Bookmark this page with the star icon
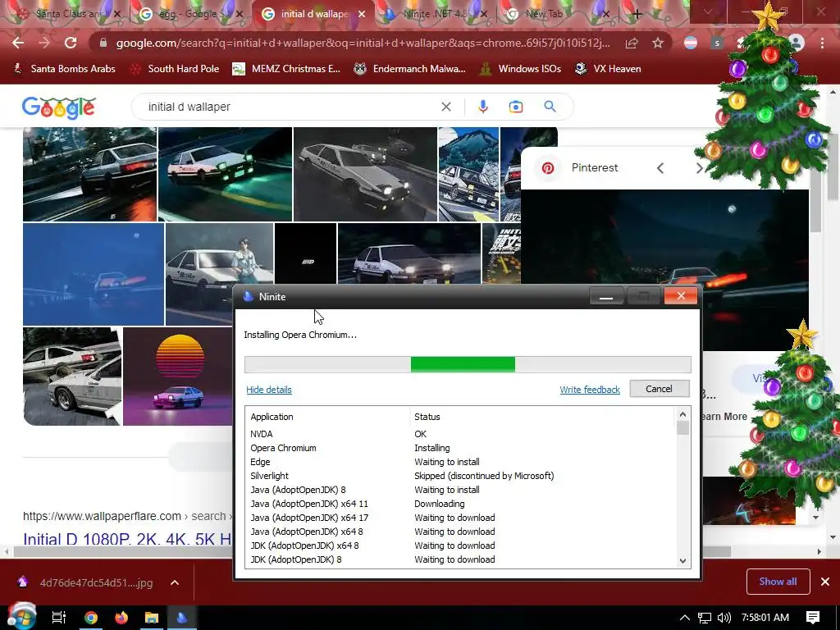This screenshot has width=840, height=630. [x=658, y=43]
